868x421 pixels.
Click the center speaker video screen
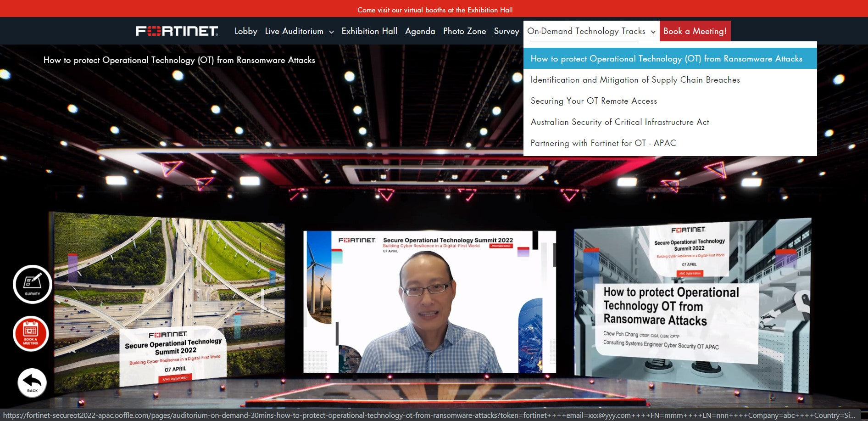click(x=429, y=302)
